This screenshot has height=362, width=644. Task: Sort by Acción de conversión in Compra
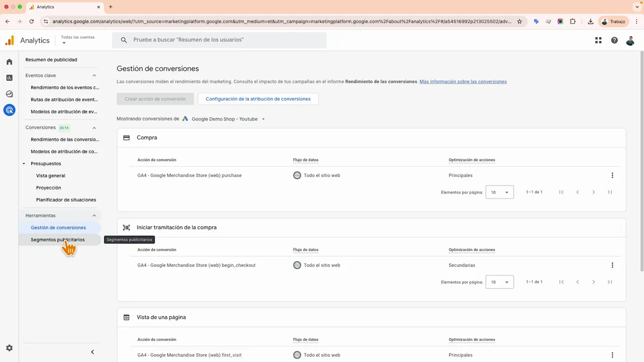click(156, 160)
